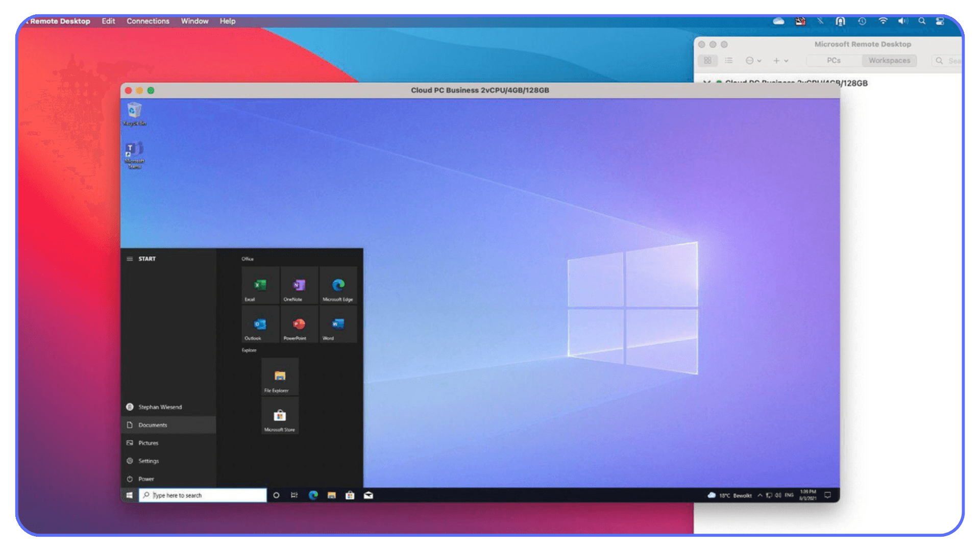This screenshot has height=551, width=980.
Task: Open Recycle Bin on the remote desktop
Action: (x=134, y=114)
